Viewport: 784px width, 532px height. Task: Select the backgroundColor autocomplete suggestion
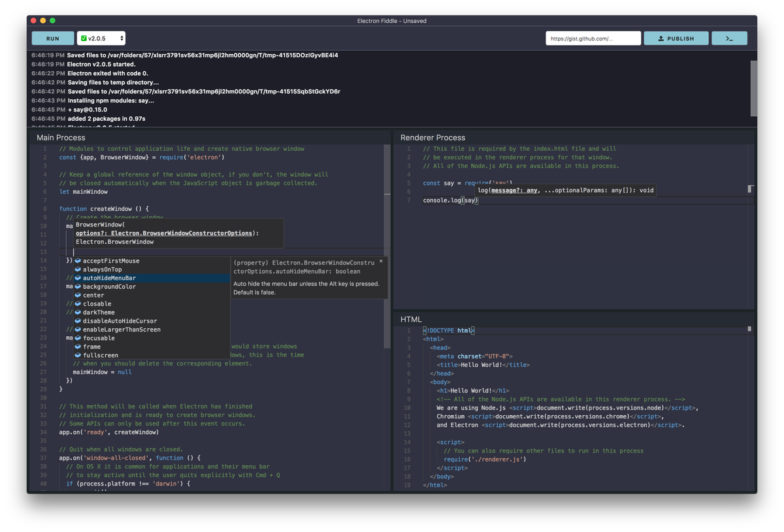click(152, 287)
